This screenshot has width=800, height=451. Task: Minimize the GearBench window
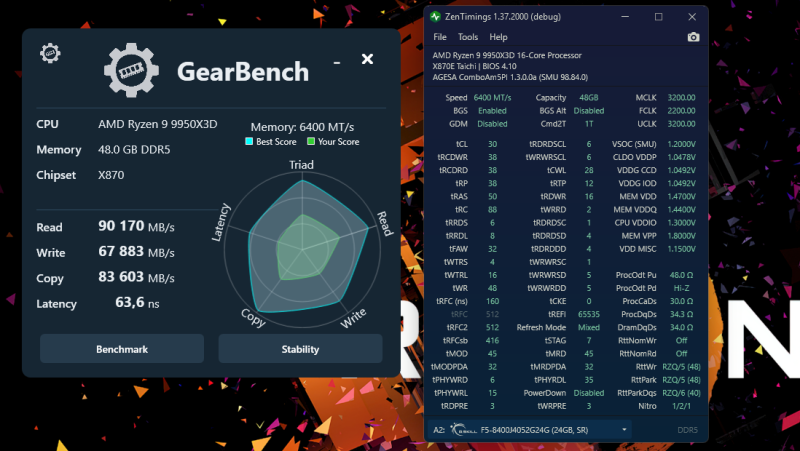click(337, 63)
